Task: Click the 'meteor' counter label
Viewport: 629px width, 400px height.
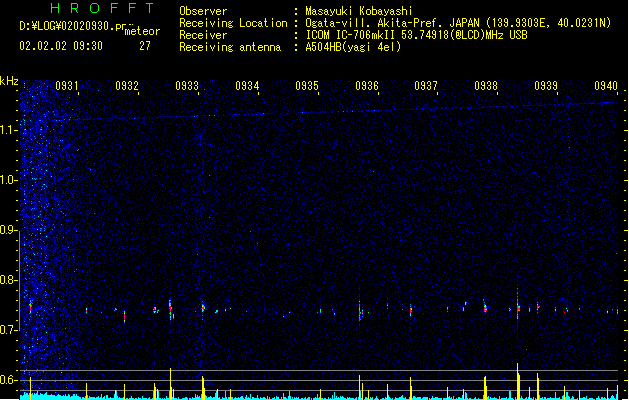Action: pos(142,31)
